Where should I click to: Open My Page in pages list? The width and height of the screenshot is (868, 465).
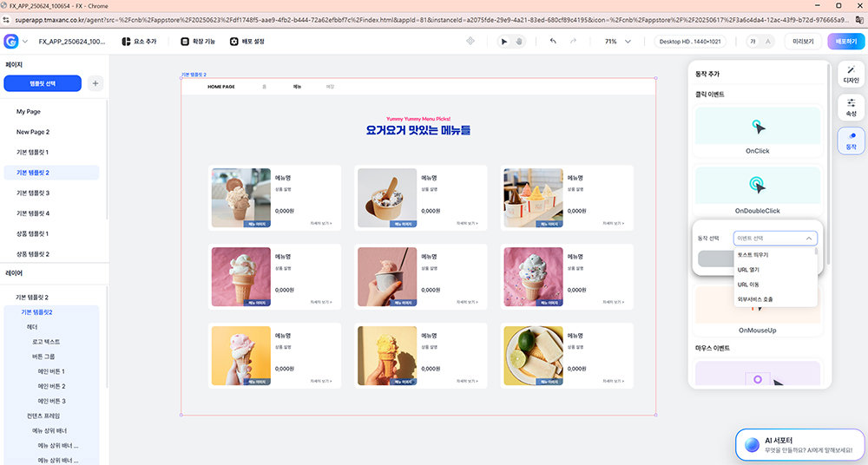[x=29, y=112]
